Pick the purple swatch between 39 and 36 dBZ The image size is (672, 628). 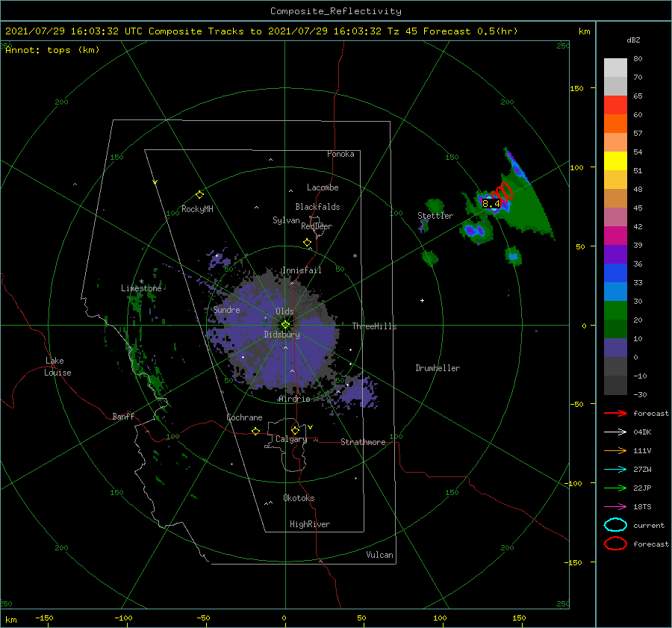pyautogui.click(x=615, y=255)
